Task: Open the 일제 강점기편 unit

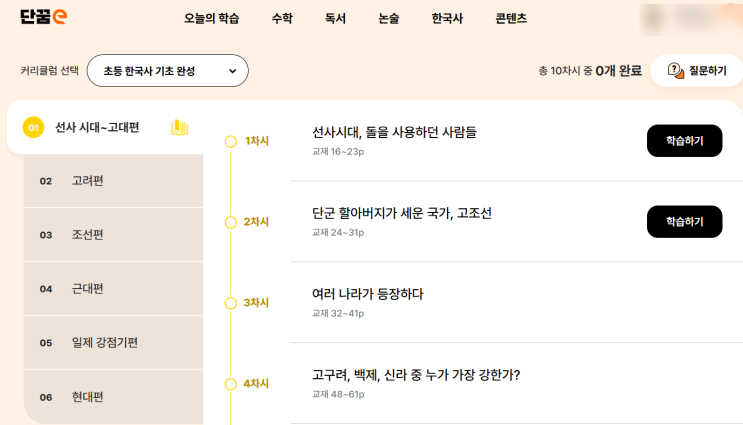Action: click(105, 343)
